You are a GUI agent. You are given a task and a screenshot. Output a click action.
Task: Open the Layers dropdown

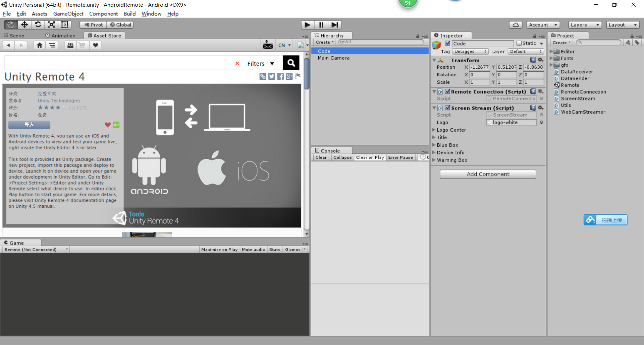click(x=585, y=25)
